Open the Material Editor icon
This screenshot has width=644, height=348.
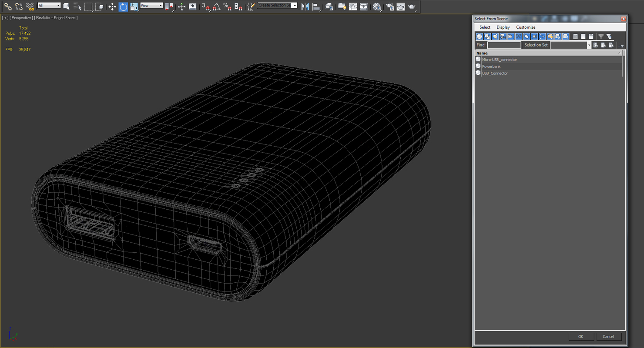[x=377, y=7]
